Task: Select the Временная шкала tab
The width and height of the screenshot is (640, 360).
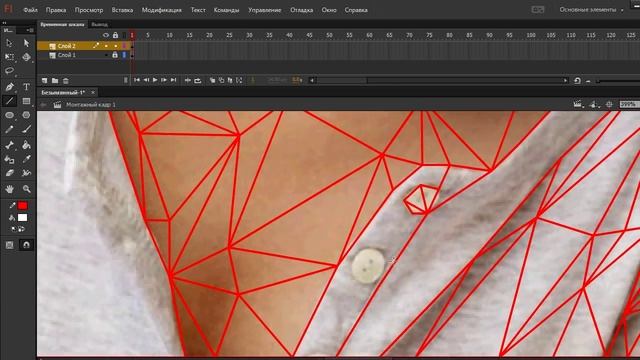Action: [x=62, y=24]
